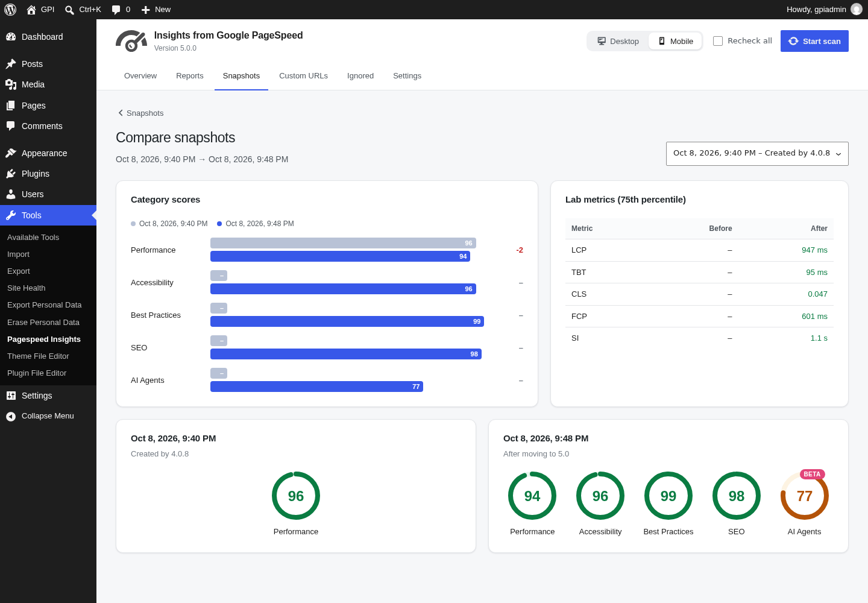Image resolution: width=868 pixels, height=603 pixels.
Task: Open the Custom URLs tab
Action: (x=303, y=76)
